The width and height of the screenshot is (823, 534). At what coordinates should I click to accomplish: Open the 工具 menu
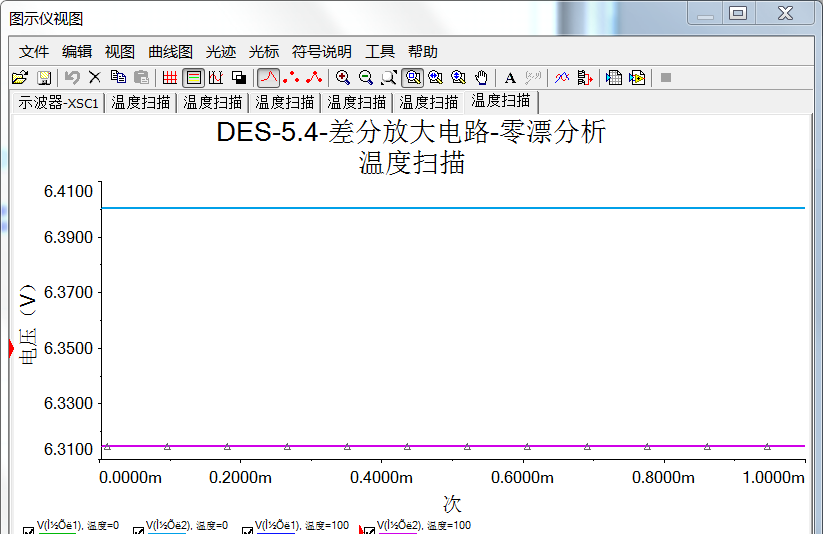click(x=379, y=51)
